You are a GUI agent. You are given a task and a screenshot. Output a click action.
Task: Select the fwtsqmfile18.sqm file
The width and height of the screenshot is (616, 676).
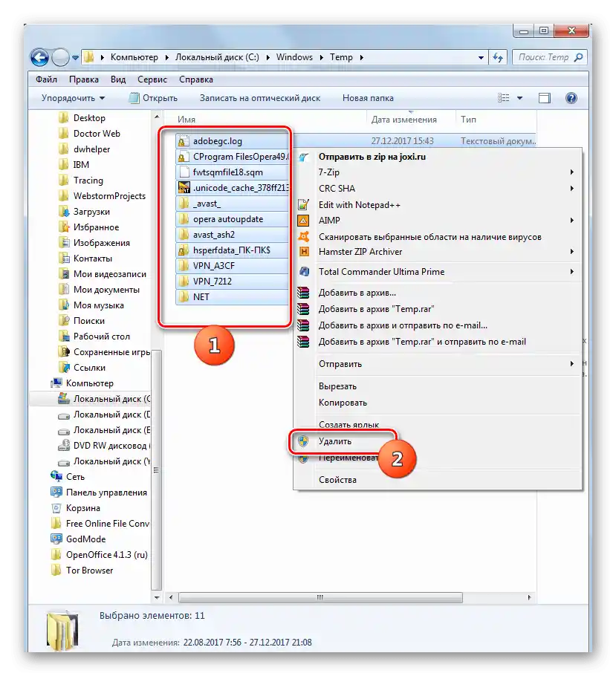point(232,172)
